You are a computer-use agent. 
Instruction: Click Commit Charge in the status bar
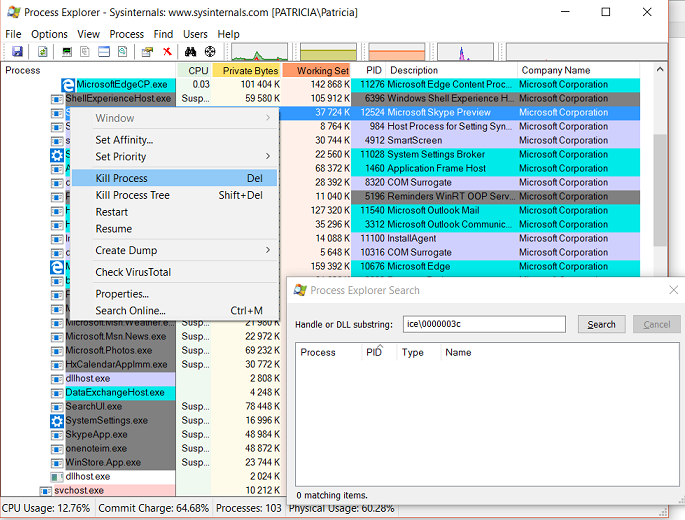[153, 508]
